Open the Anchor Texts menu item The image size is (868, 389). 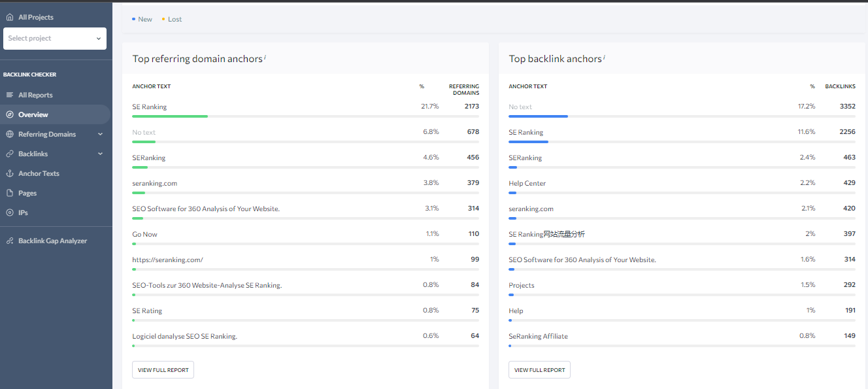[x=39, y=173]
